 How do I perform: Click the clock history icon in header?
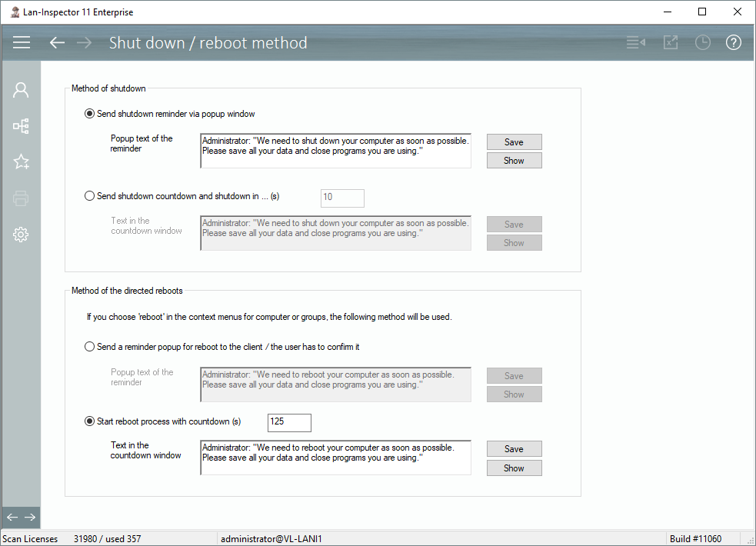tap(702, 42)
